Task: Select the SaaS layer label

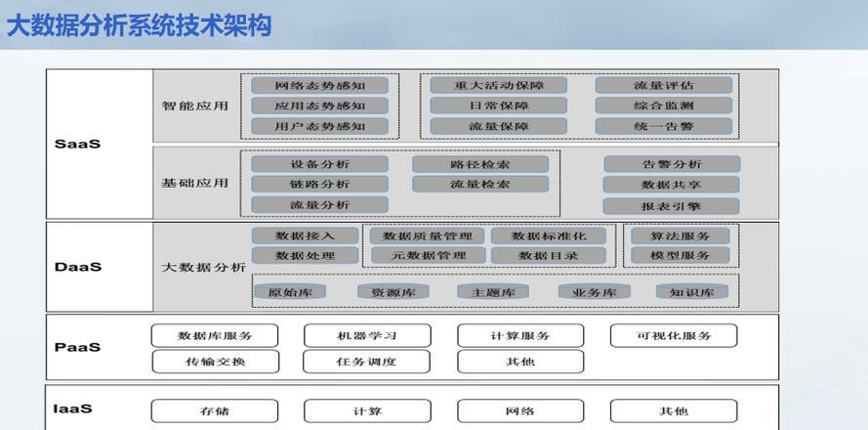Action: point(77,144)
